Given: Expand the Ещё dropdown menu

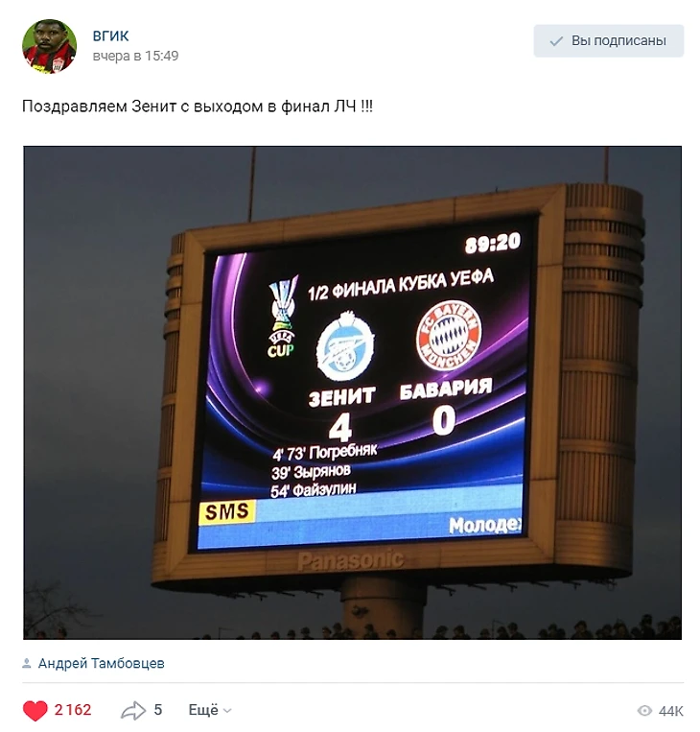Looking at the screenshot, I should [x=210, y=710].
